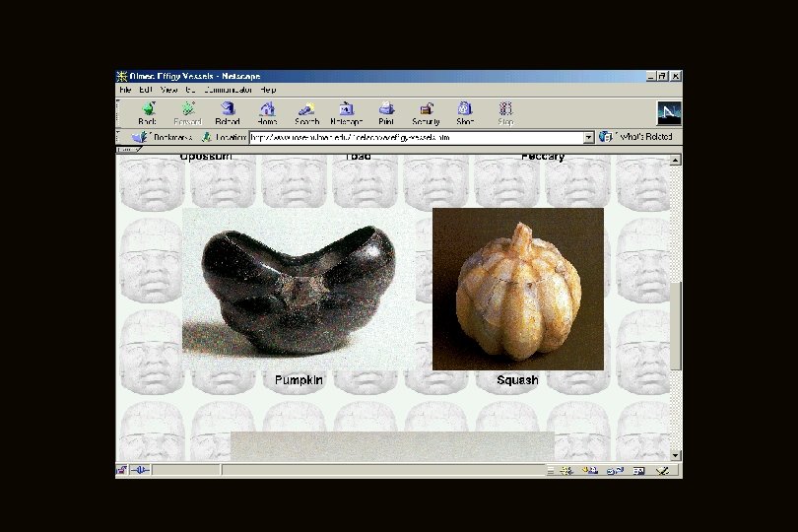Screen dimensions: 798x532
Task: Click the Netscape window title icon
Action: coord(121,76)
